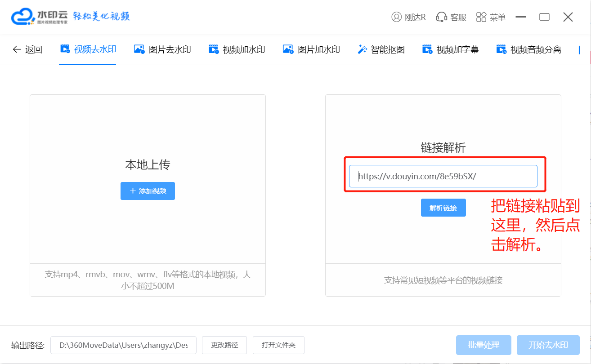This screenshot has width=591, height=364.
Task: Click the 开始去水印 button
Action: [548, 345]
